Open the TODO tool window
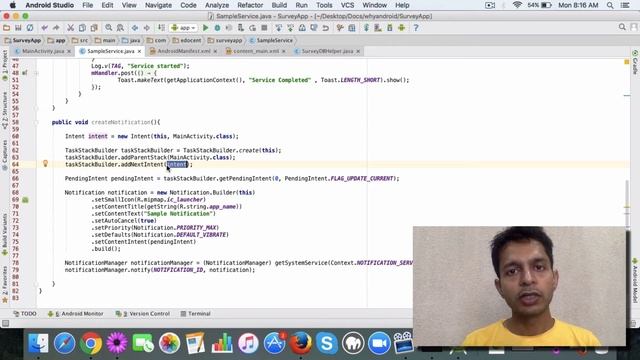Image resolution: width=640 pixels, height=360 pixels. pyautogui.click(x=25, y=313)
